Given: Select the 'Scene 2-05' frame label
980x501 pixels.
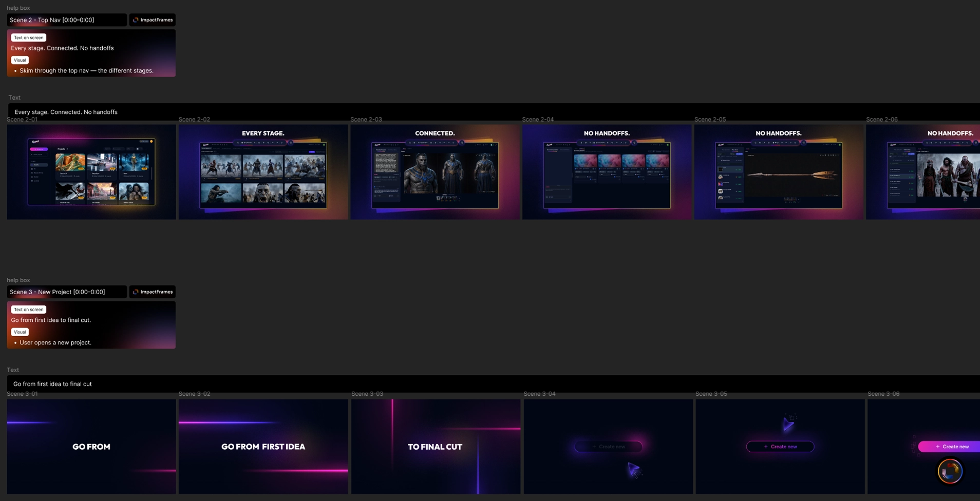Looking at the screenshot, I should pyautogui.click(x=710, y=120).
